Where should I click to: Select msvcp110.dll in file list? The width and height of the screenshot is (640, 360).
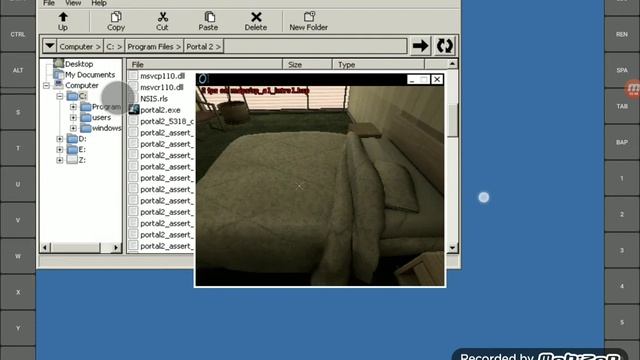(x=162, y=76)
